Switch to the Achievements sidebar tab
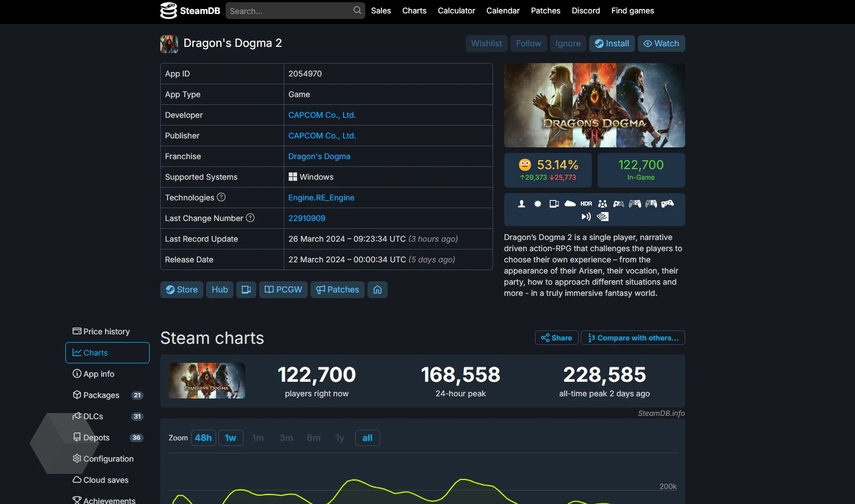This screenshot has width=855, height=504. pos(107,500)
